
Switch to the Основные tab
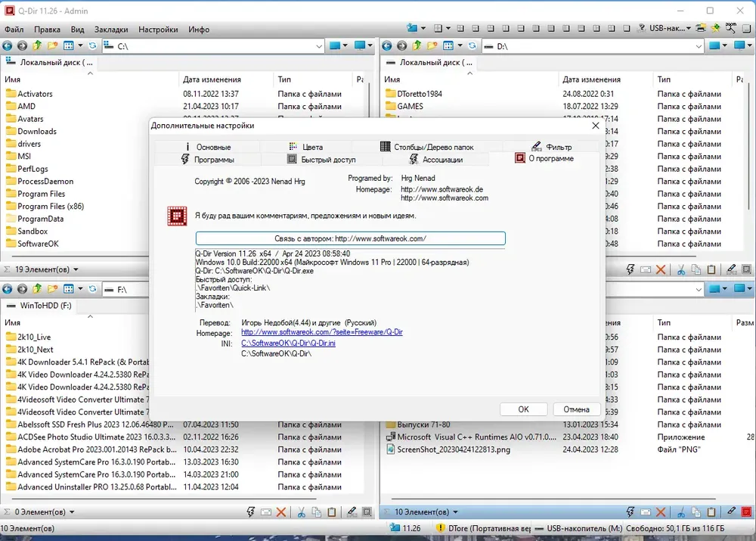[207, 147]
